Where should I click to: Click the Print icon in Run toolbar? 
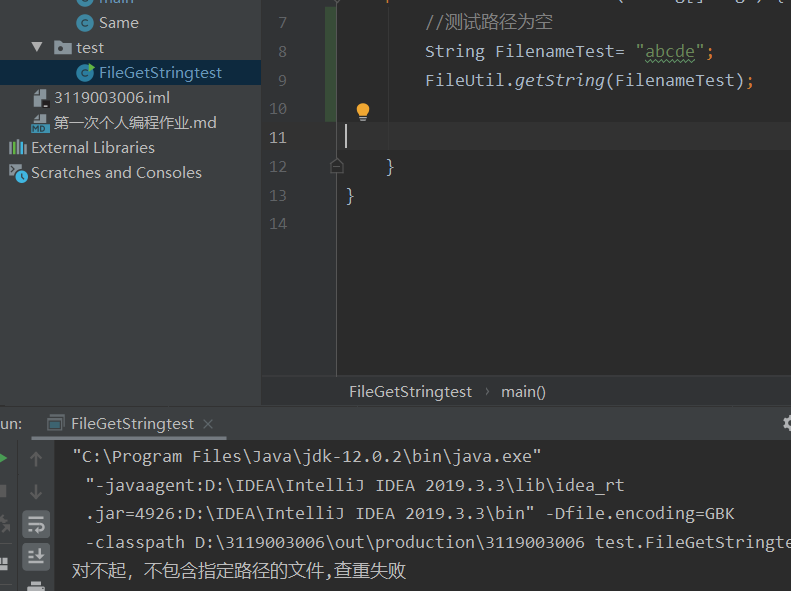(x=36, y=585)
